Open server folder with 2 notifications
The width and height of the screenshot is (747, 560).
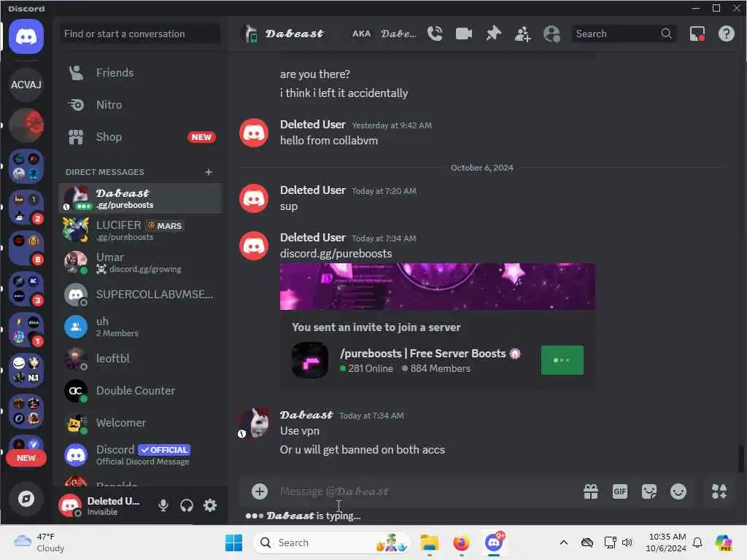(26, 207)
